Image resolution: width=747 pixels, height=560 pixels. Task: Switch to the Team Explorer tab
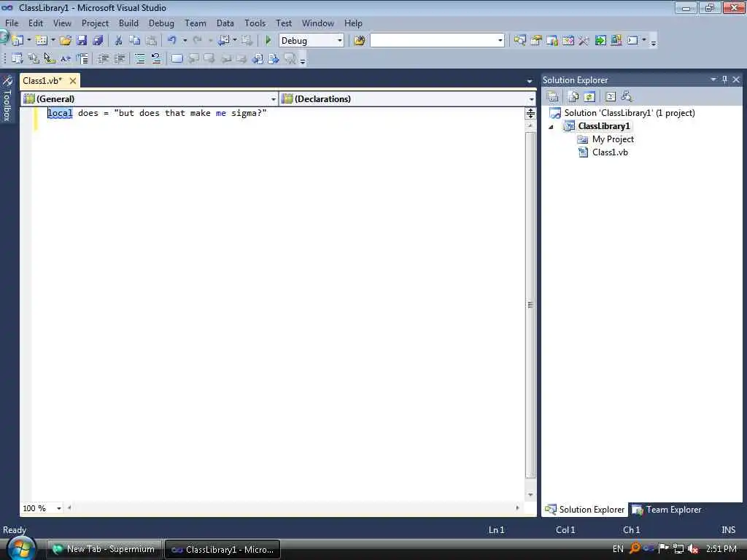[x=667, y=510]
